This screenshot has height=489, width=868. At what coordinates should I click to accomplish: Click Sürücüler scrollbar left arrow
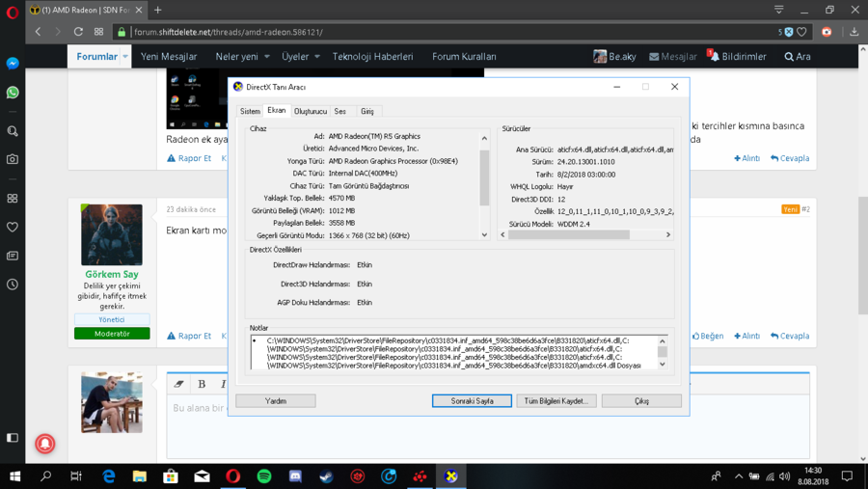pos(502,234)
